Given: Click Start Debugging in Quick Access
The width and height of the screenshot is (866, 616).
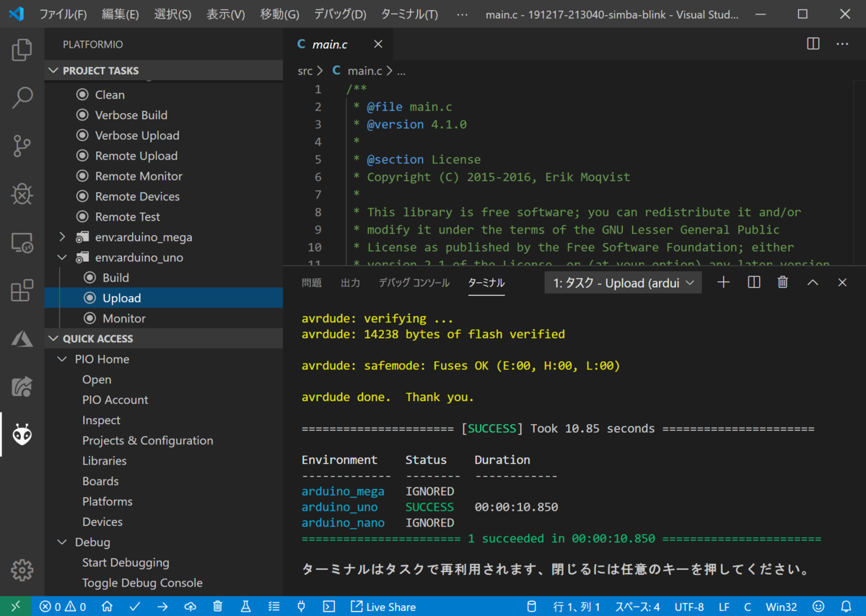Looking at the screenshot, I should pos(126,563).
